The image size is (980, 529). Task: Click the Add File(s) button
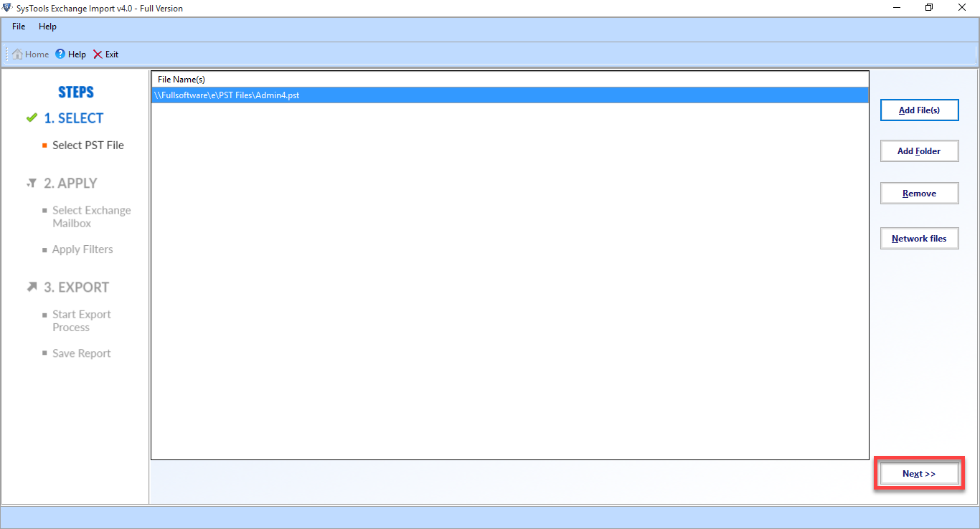click(919, 110)
